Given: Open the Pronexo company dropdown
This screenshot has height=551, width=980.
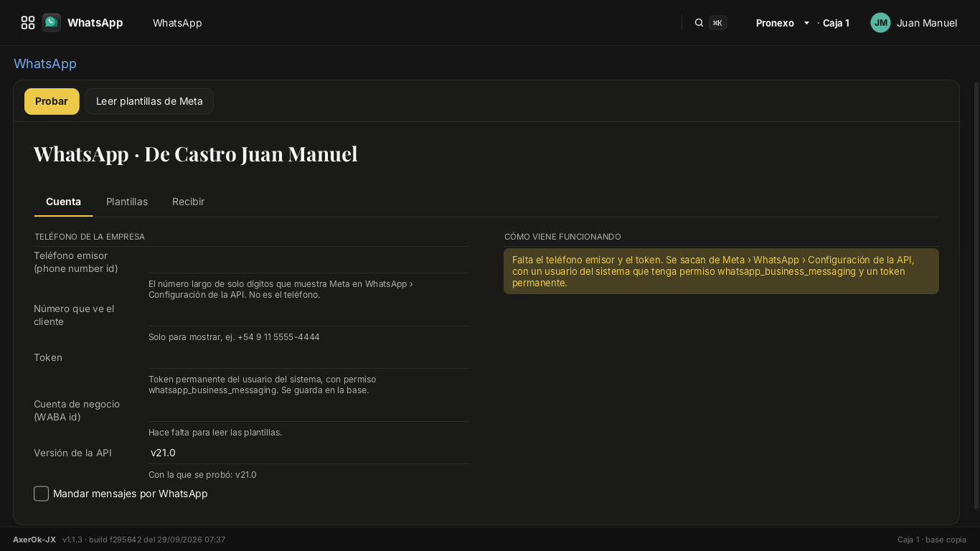Looking at the screenshot, I should point(783,23).
